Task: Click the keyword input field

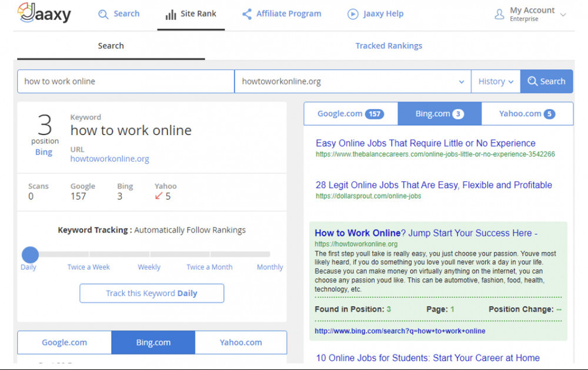Action: pos(126,81)
